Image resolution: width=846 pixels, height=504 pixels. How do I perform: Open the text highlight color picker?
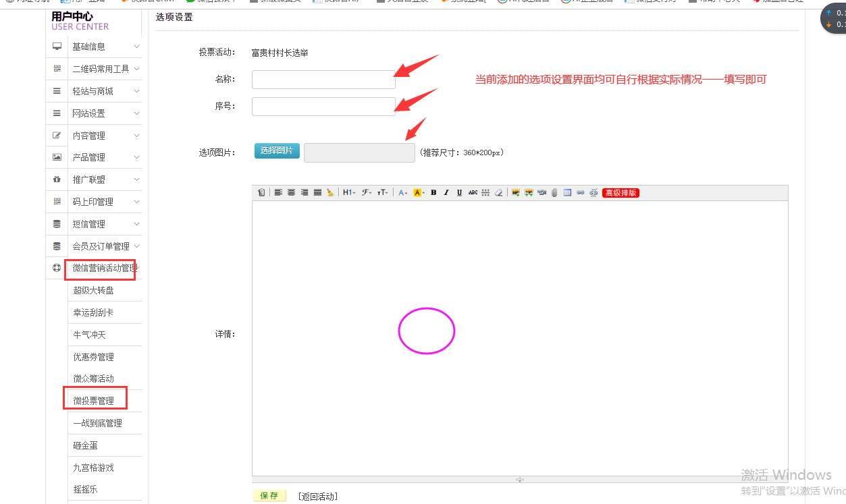click(418, 193)
